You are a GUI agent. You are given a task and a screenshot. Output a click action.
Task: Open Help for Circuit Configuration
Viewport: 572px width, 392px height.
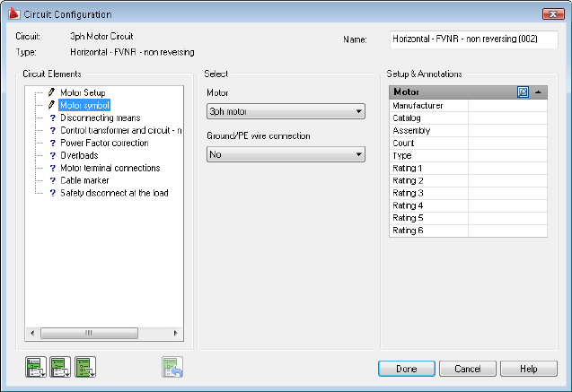point(528,369)
